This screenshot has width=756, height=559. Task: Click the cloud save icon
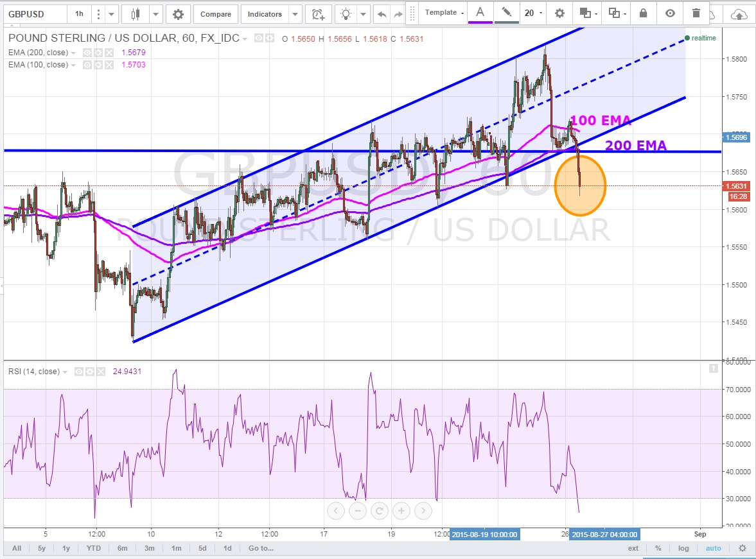[740, 13]
